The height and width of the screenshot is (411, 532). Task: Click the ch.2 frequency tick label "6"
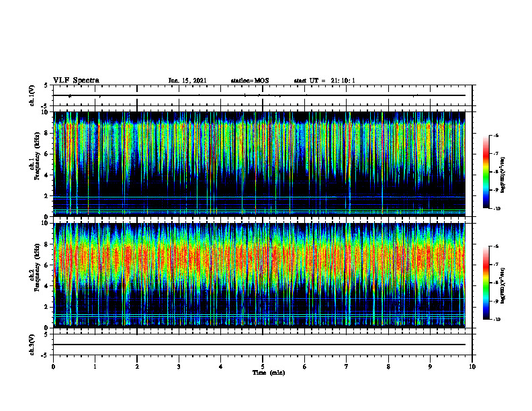click(x=48, y=265)
